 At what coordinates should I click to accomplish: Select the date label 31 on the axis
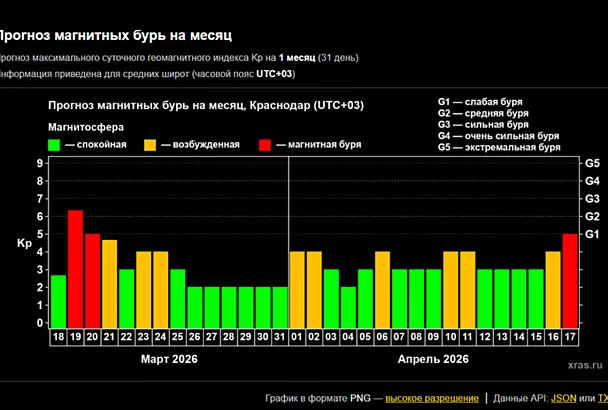coord(279,339)
